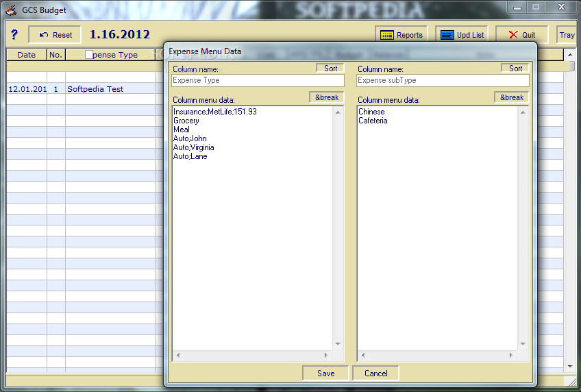Select the Meal entry
The width and height of the screenshot is (581, 392).
pos(181,130)
